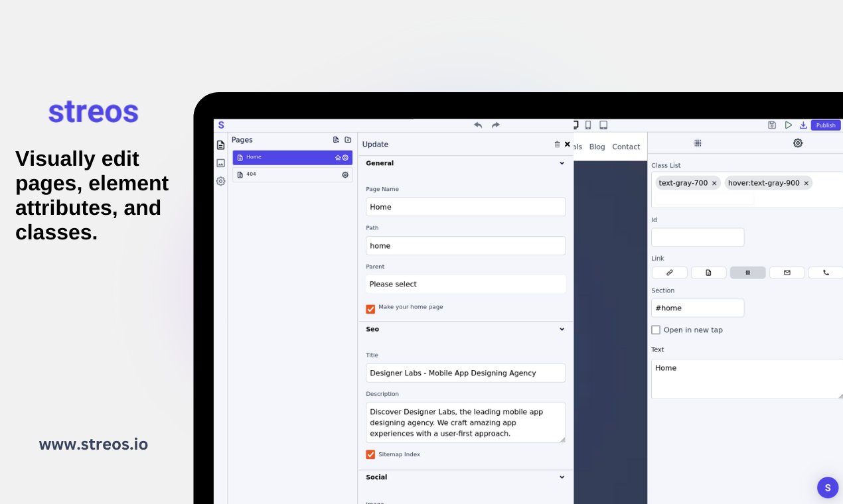Click the Streos S logo in the editor toolbar
Image resolution: width=843 pixels, height=504 pixels.
click(x=221, y=125)
